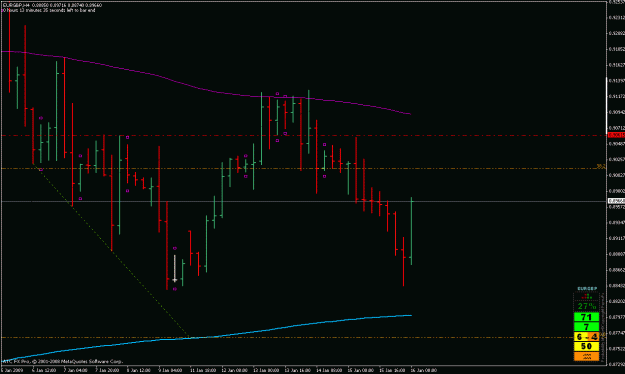This screenshot has height=374, width=625.
Task: Click the '7 Jan 04:00' time axis label
Action: pos(75,370)
